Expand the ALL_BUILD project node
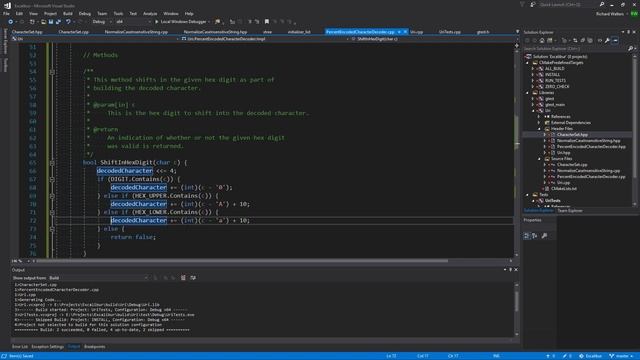Screen dimensions: 640x360 tap(533, 69)
